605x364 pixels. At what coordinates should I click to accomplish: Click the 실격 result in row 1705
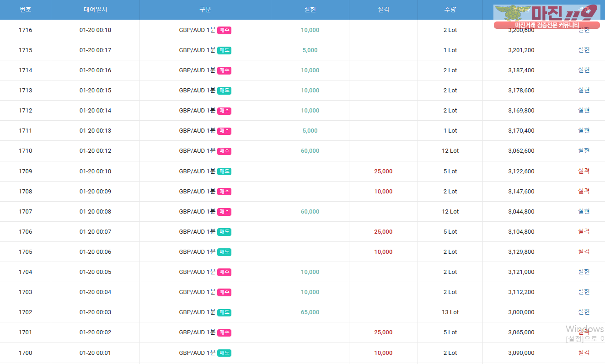[584, 252]
